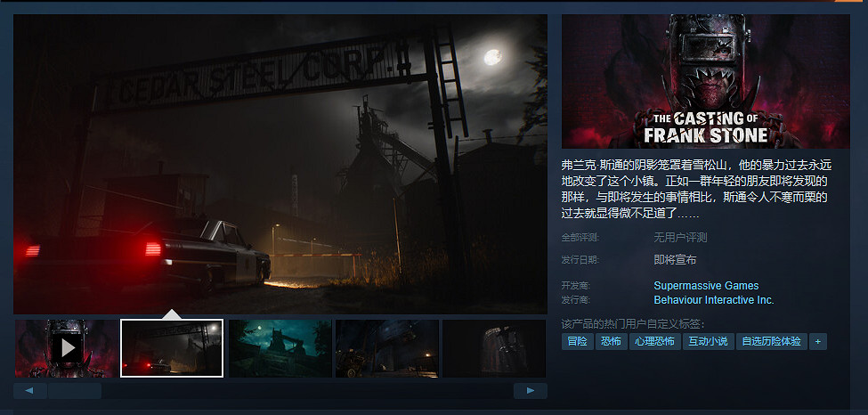Click the thumbnail strip scrollbar handle
Image resolution: width=868 pixels, height=415 pixels.
(x=75, y=391)
